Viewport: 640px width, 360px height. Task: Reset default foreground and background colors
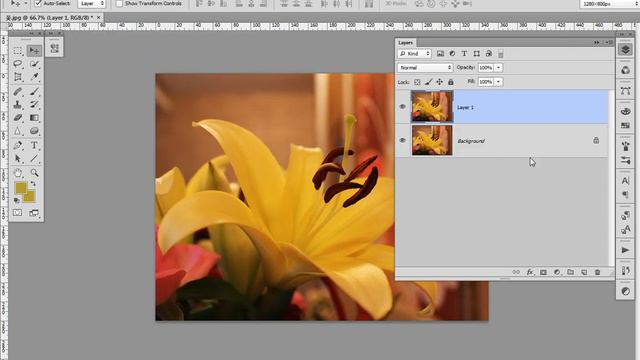click(x=17, y=200)
